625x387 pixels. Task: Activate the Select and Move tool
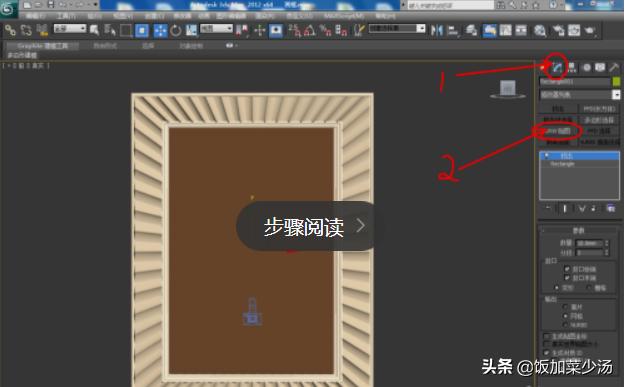tap(160, 31)
